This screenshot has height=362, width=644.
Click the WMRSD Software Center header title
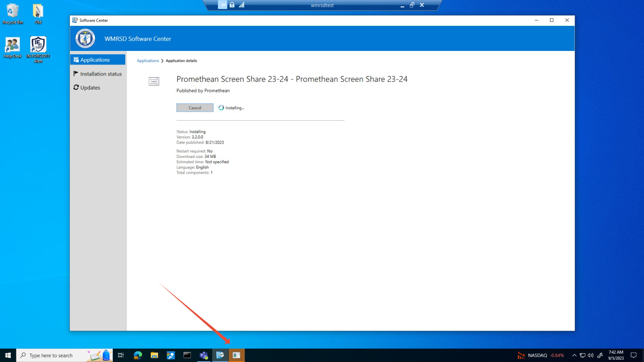[138, 39]
